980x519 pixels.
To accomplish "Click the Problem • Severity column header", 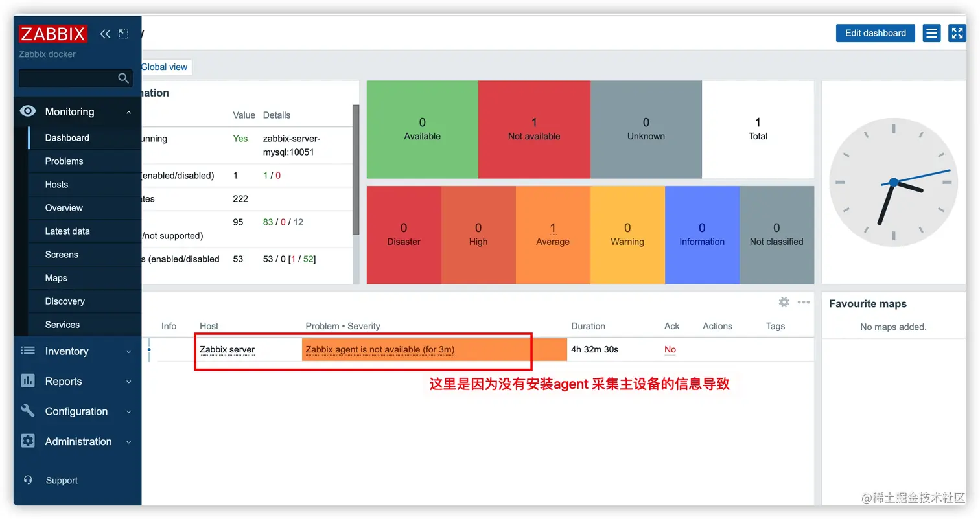I will point(343,326).
